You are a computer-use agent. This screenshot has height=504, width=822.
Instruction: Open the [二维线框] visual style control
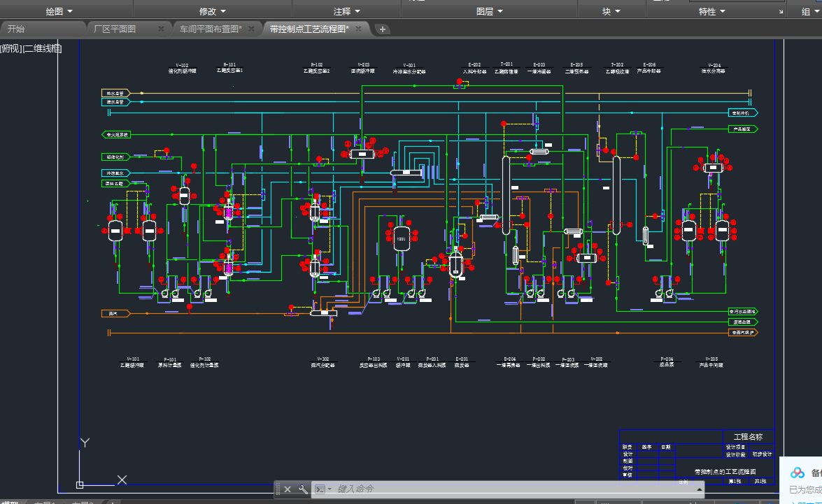[43, 48]
